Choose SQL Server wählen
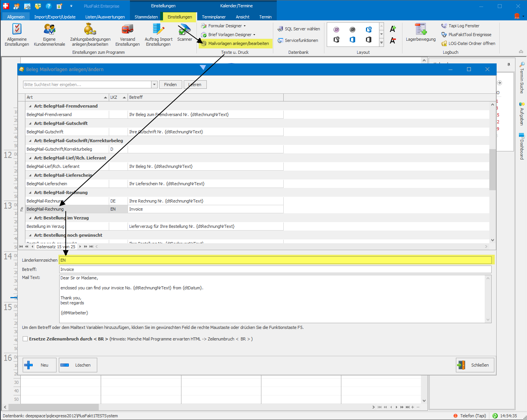Viewport: 527px width, 420px height. pyautogui.click(x=299, y=29)
